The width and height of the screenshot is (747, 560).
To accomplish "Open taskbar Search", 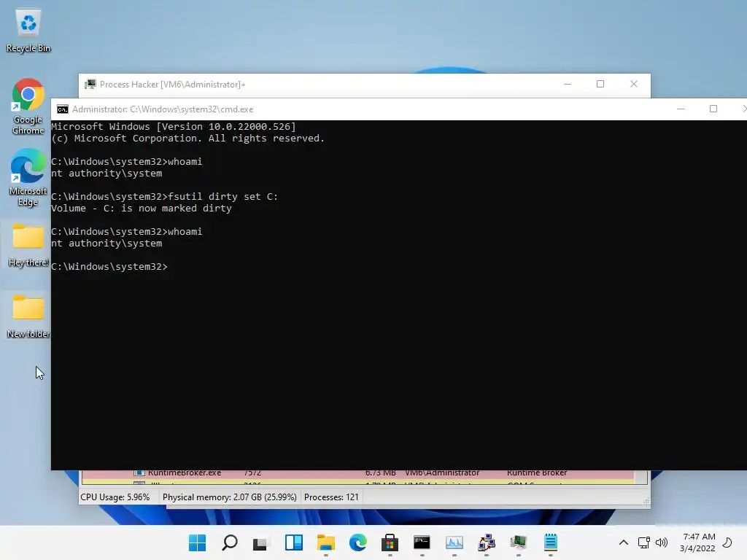I will (230, 542).
